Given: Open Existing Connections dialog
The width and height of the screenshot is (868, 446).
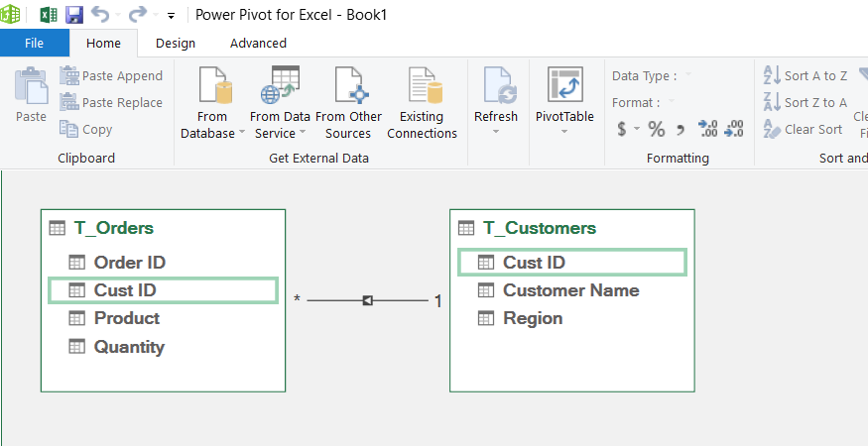Looking at the screenshot, I should (422, 103).
